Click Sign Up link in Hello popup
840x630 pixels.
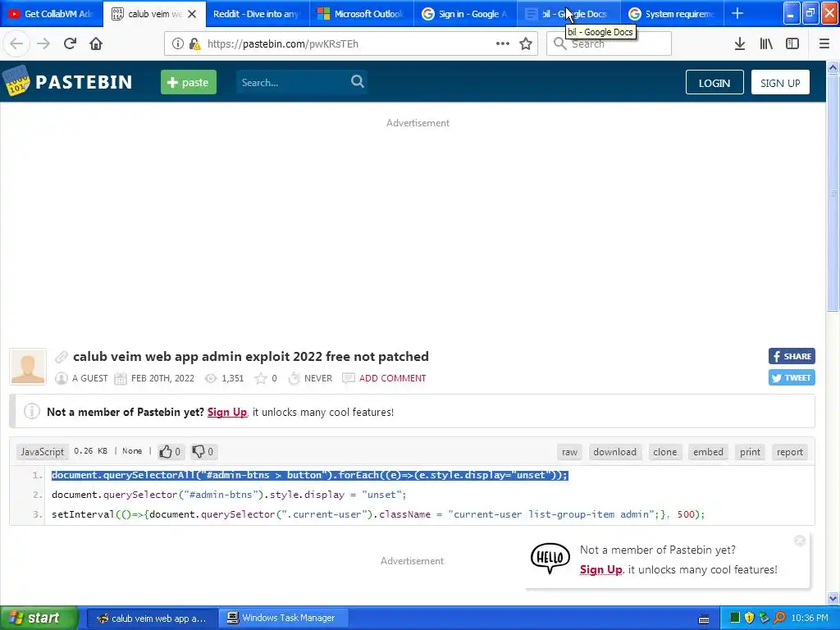[601, 569]
